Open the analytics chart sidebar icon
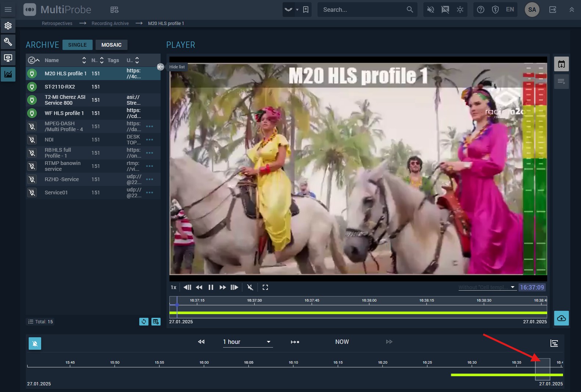The width and height of the screenshot is (581, 392). 8,74
